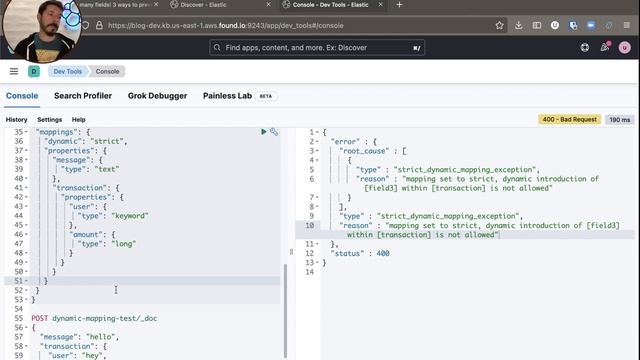Open the help lifebuoy icon
640x360 pixels.
(x=585, y=48)
